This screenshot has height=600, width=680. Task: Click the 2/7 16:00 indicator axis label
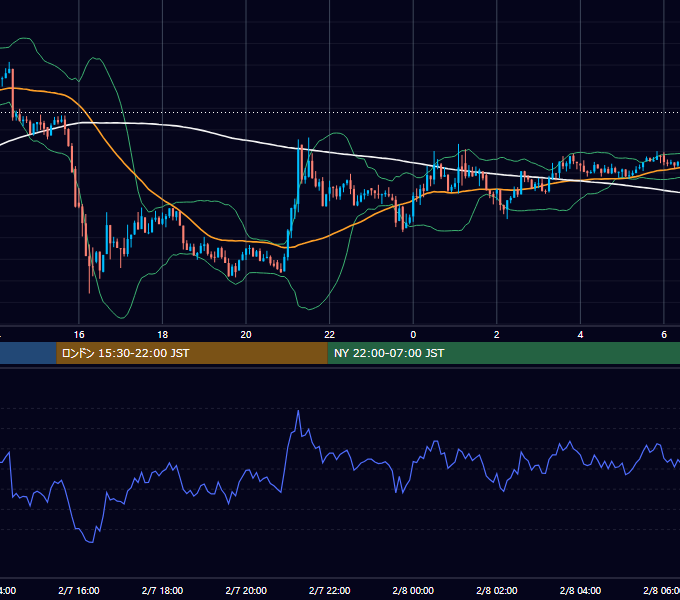pyautogui.click(x=79, y=590)
